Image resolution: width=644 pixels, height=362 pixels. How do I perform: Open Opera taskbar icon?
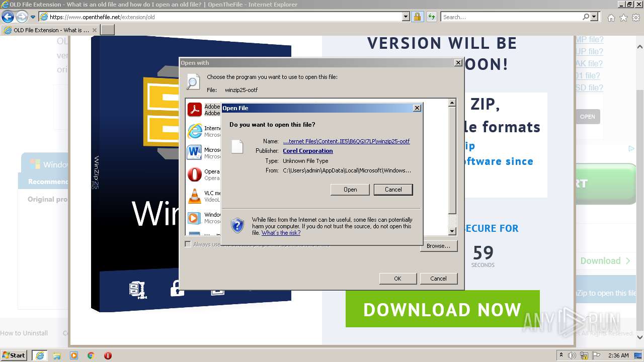click(108, 355)
